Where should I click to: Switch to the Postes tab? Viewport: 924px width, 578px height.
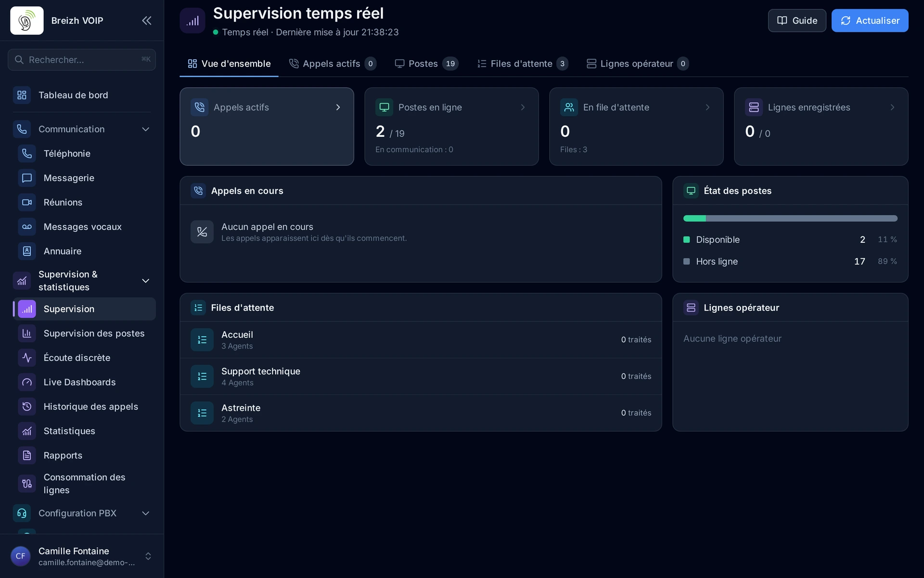pos(426,64)
